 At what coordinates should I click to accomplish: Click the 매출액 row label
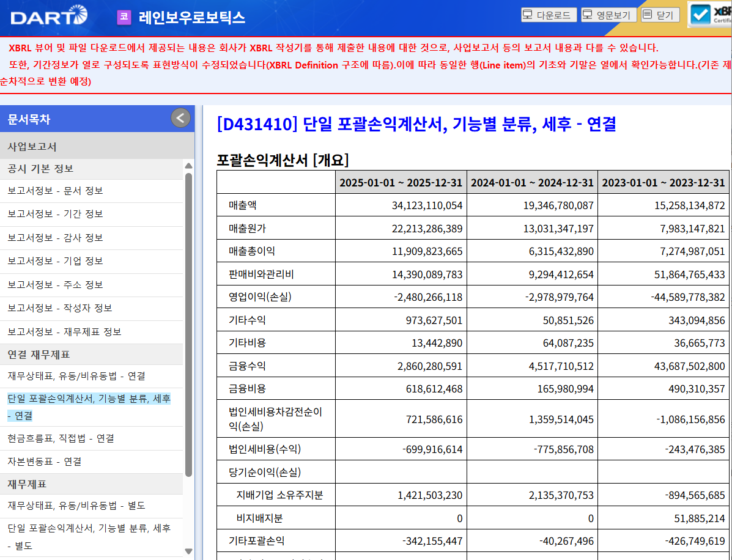(242, 205)
